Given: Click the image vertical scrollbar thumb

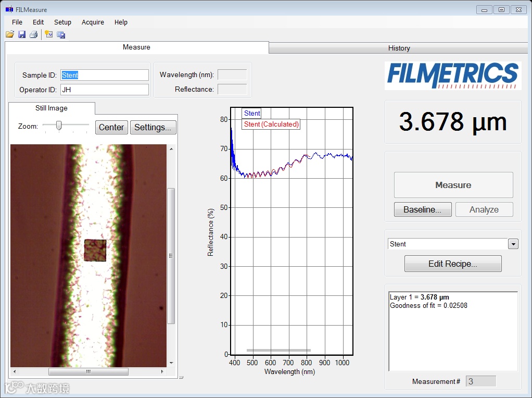Looking at the screenshot, I should tap(171, 256).
